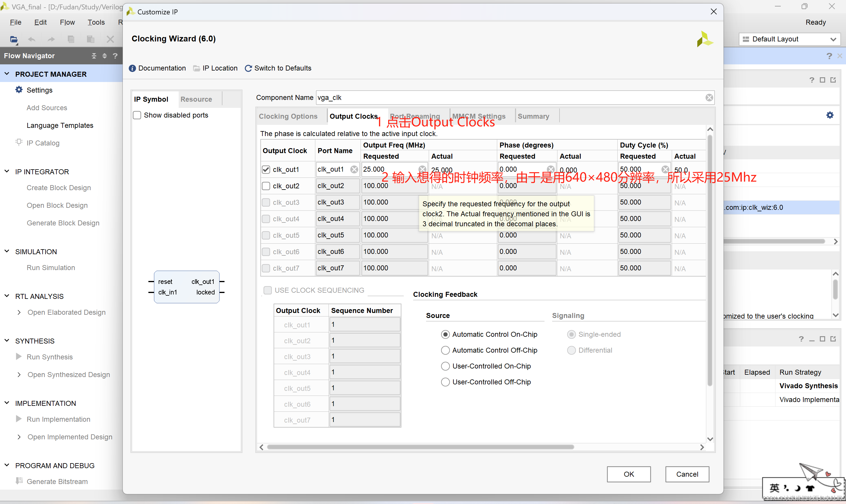Open Documentation info icon
The height and width of the screenshot is (504, 846).
tap(133, 68)
